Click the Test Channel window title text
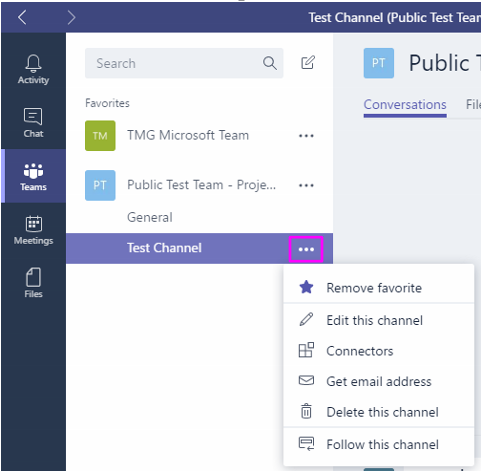 pyautogui.click(x=394, y=18)
